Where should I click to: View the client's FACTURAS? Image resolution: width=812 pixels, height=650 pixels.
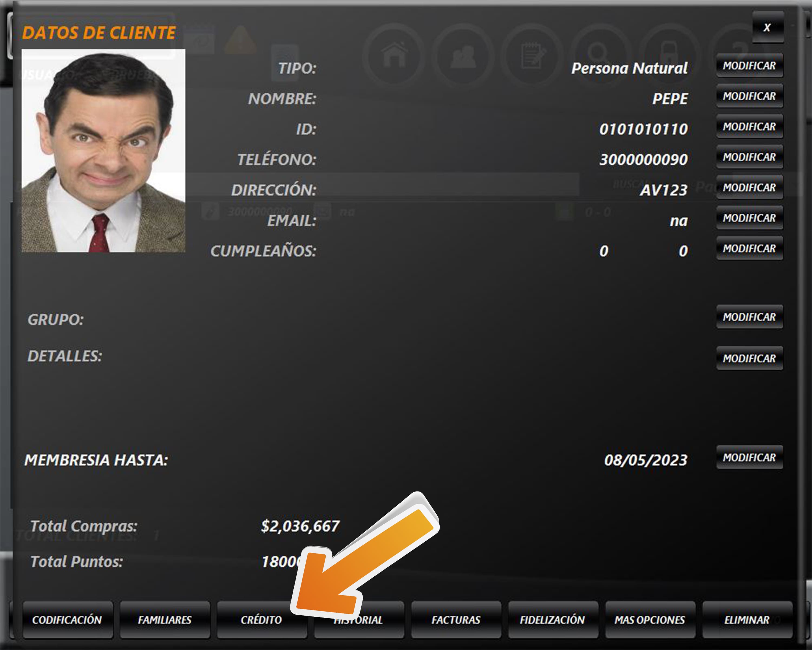point(456,620)
